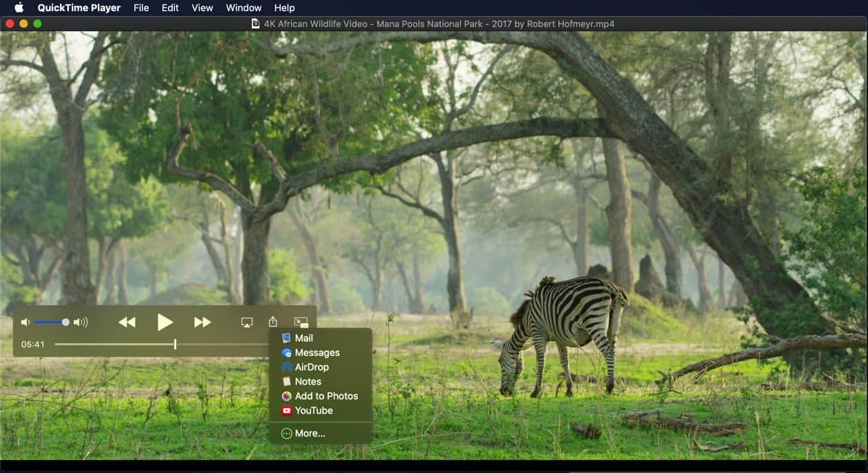Click the mute volume speaker icon
The height and width of the screenshot is (473, 868).
pyautogui.click(x=26, y=322)
